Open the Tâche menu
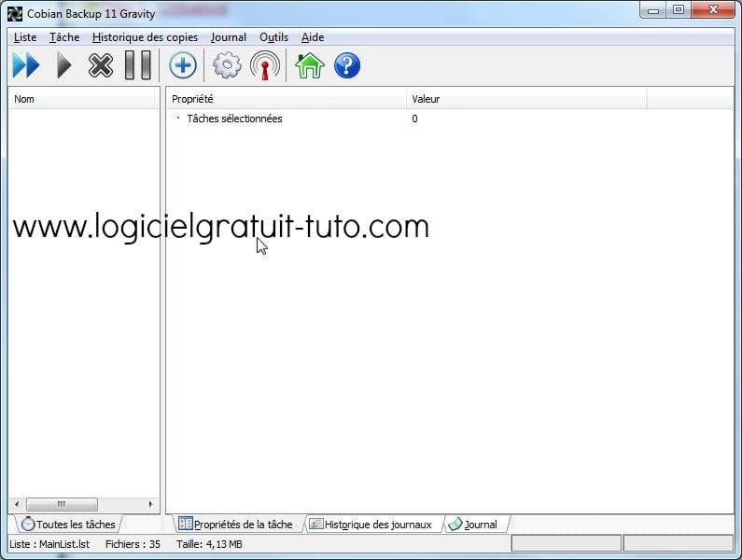 64,37
